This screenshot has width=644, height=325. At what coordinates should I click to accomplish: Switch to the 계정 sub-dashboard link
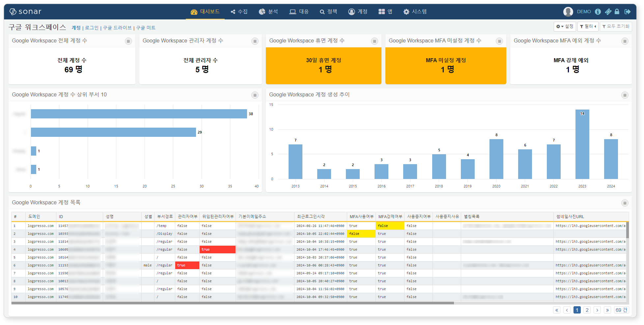click(x=76, y=28)
